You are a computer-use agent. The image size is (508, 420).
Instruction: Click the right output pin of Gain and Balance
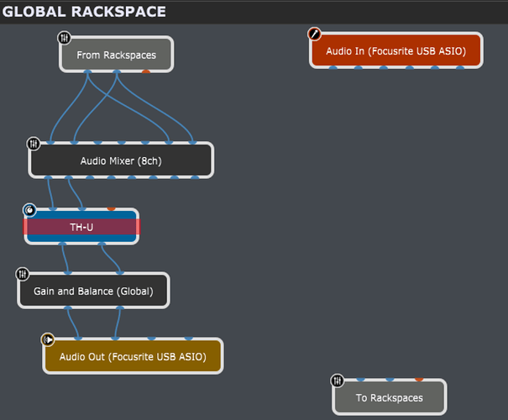tap(120, 308)
